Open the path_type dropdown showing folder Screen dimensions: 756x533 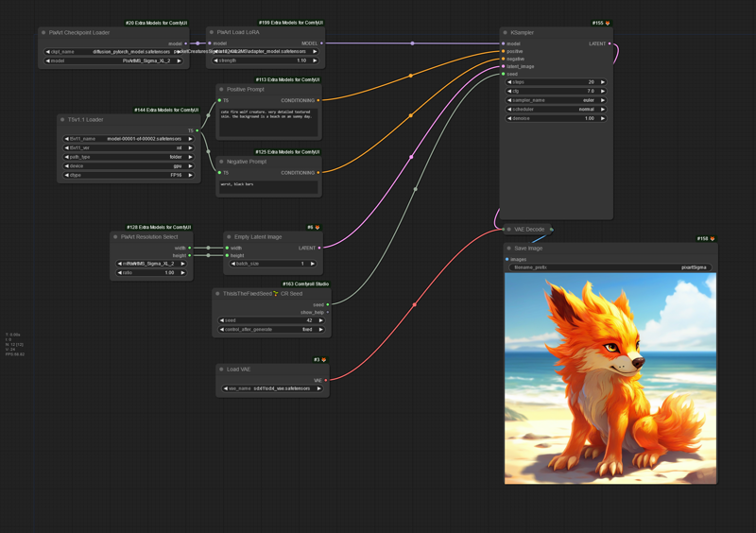(x=129, y=157)
